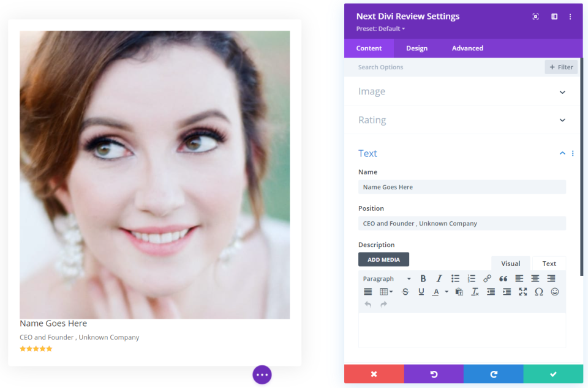The height and width of the screenshot is (388, 588).
Task: Click the settings panel scrollbar
Action: coord(582,166)
